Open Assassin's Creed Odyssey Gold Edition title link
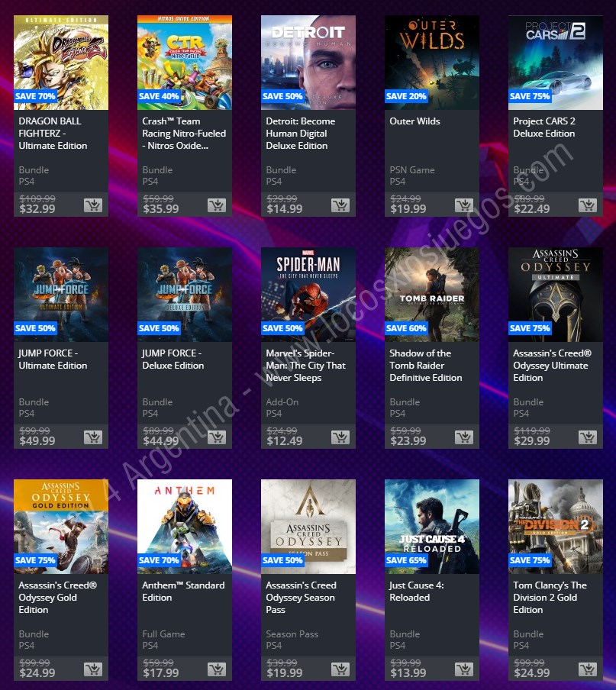The image size is (616, 690). (x=58, y=597)
